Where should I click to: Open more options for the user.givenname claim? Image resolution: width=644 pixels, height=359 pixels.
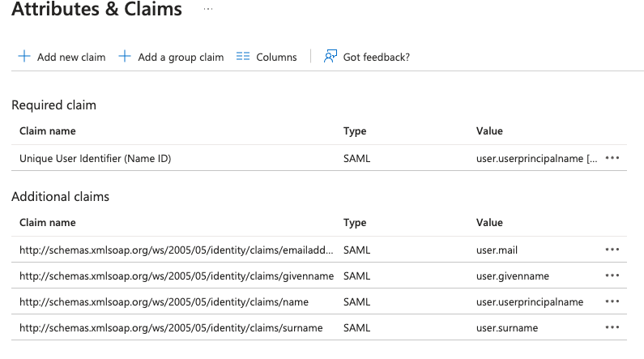pyautogui.click(x=612, y=276)
